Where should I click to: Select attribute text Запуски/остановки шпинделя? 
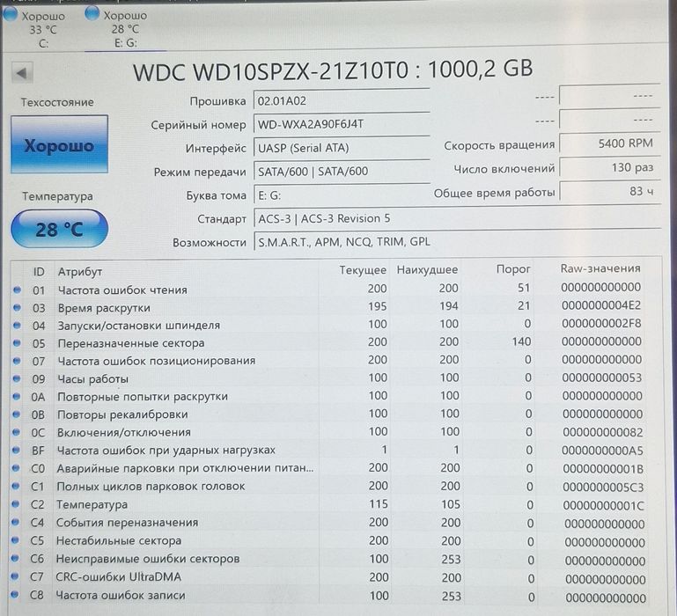click(139, 325)
